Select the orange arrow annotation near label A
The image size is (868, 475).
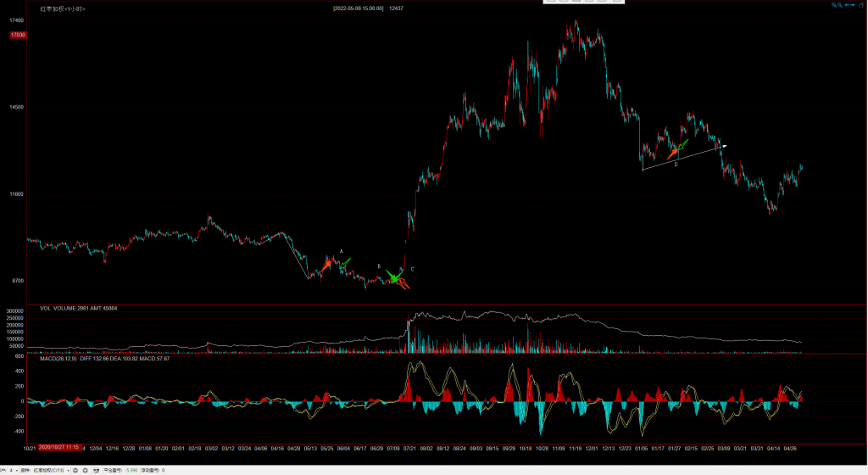326,266
